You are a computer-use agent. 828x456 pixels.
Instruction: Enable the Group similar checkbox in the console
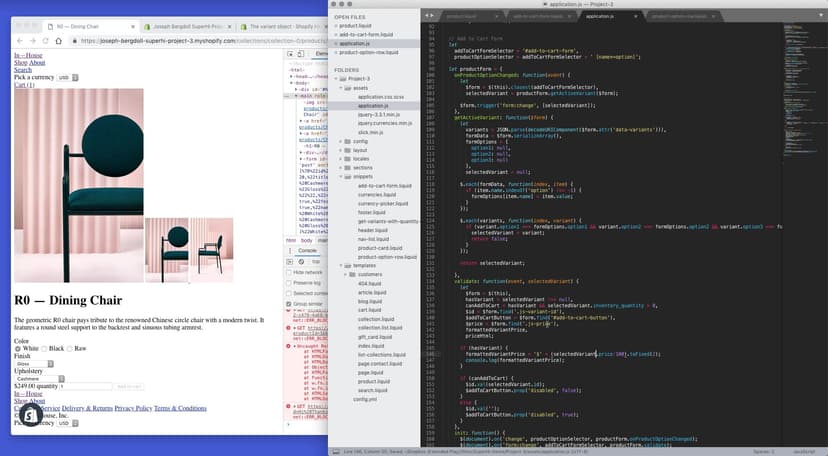[x=290, y=302]
